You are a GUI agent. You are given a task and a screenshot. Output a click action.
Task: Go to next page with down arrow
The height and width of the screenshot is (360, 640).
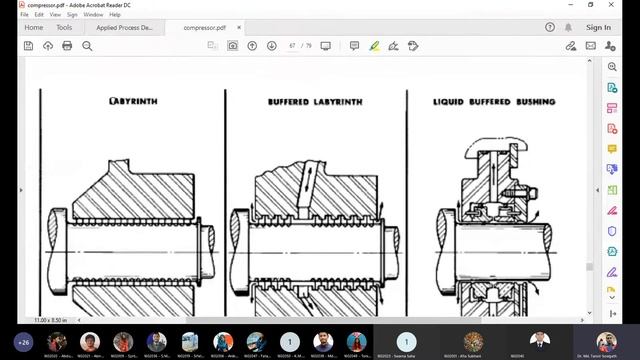point(272,46)
